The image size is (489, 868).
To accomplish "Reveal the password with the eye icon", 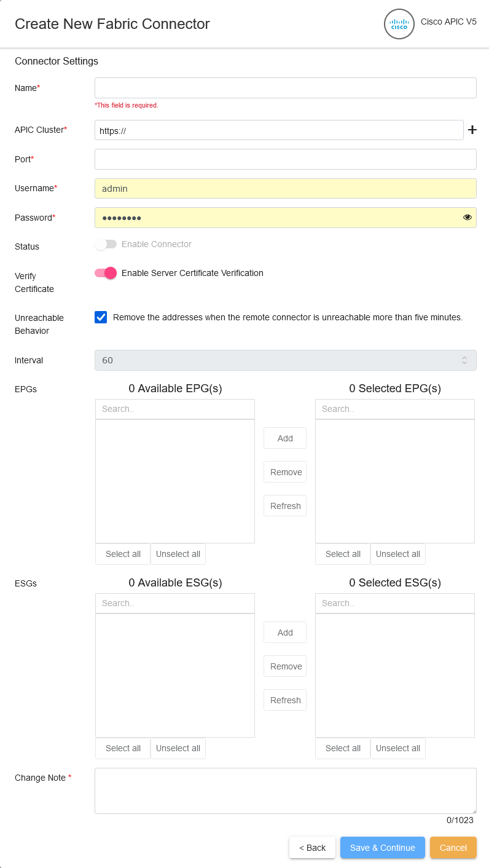I will point(467,217).
